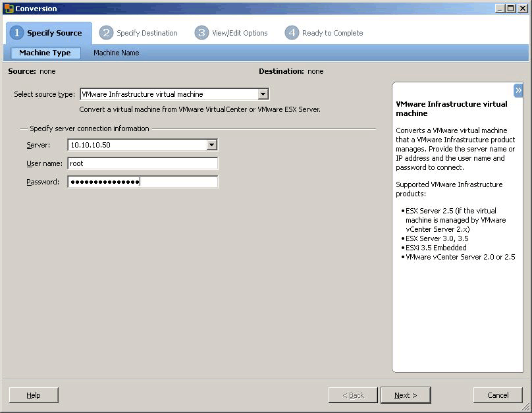
Task: Click 'ESXi 3.5 Embedded' help bullet
Action: (x=436, y=248)
